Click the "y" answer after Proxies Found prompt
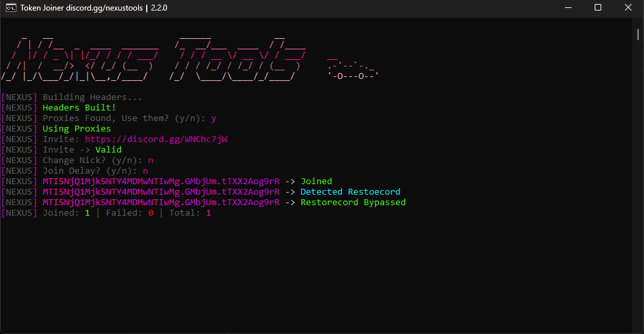The image size is (644, 334). coord(214,118)
